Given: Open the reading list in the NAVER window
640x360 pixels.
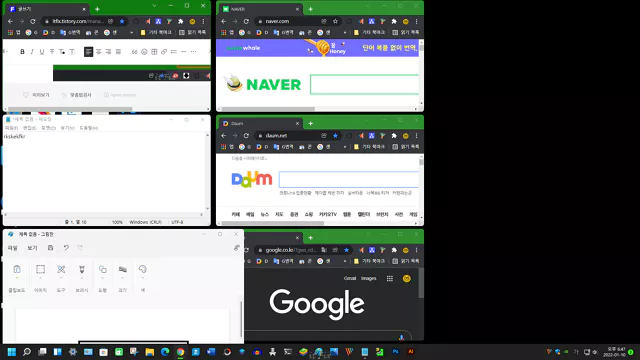Looking at the screenshot, I should tap(406, 32).
